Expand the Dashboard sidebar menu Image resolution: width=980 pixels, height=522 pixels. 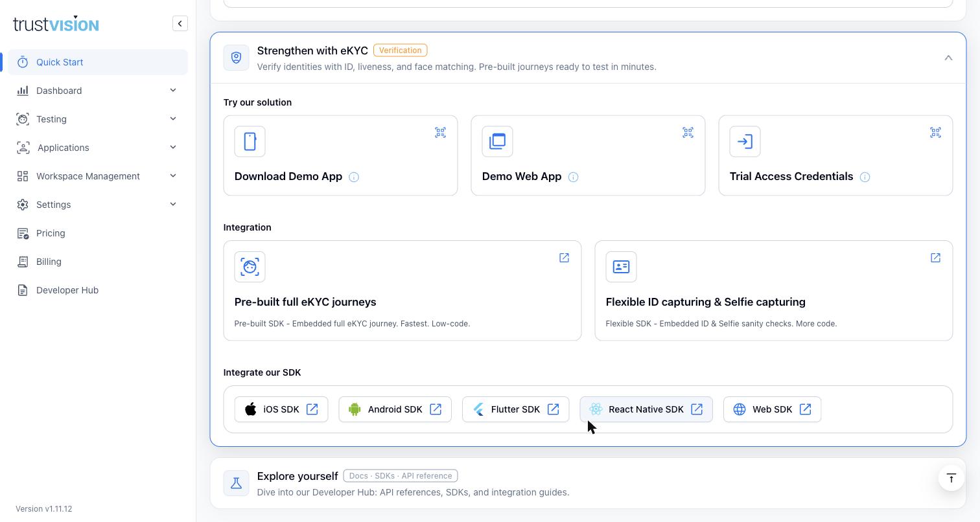pyautogui.click(x=98, y=91)
